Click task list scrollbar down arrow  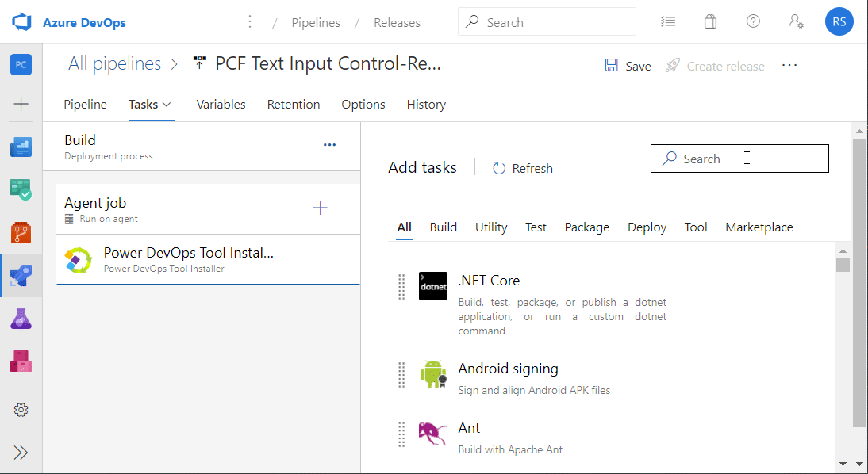click(843, 464)
